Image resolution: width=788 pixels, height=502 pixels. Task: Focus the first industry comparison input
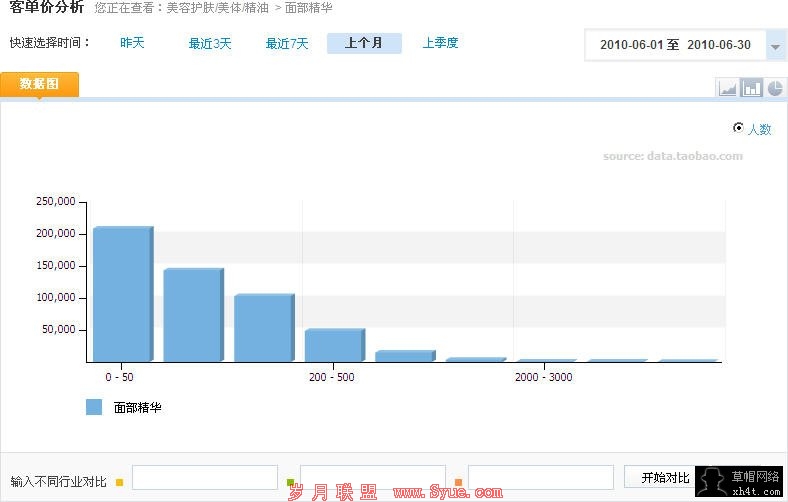coord(204,478)
